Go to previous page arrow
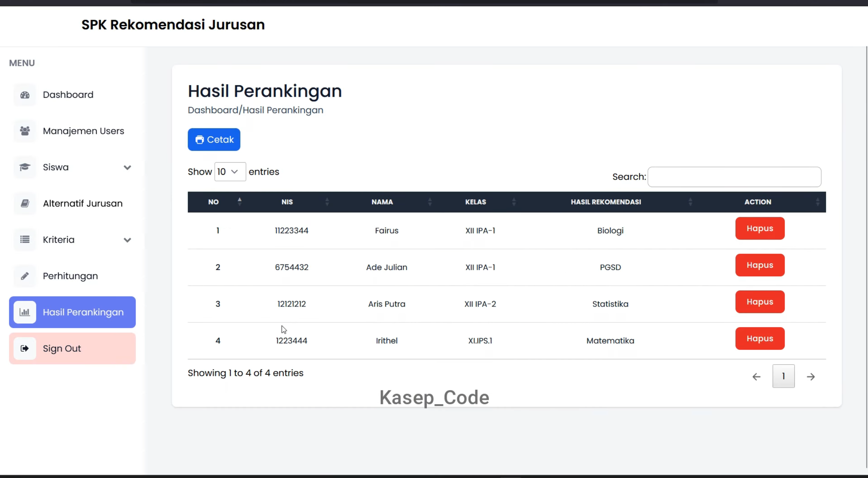 point(756,376)
